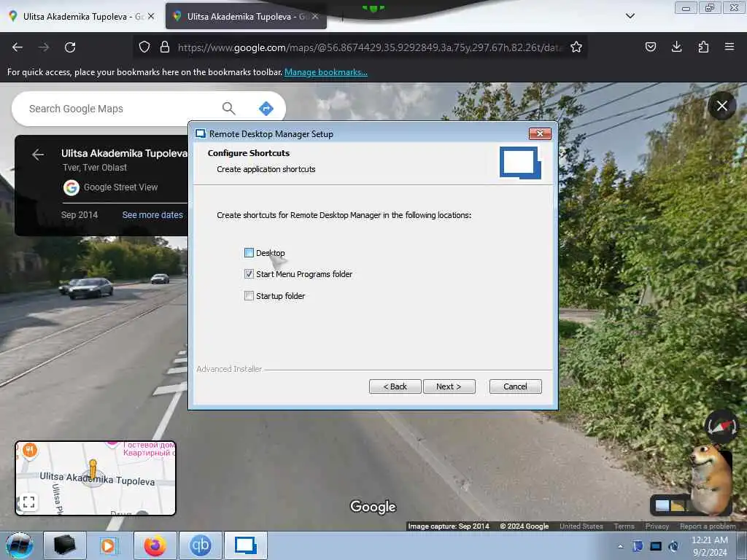This screenshot has width=747, height=560.
Task: Click See more dates link
Action: pos(152,215)
